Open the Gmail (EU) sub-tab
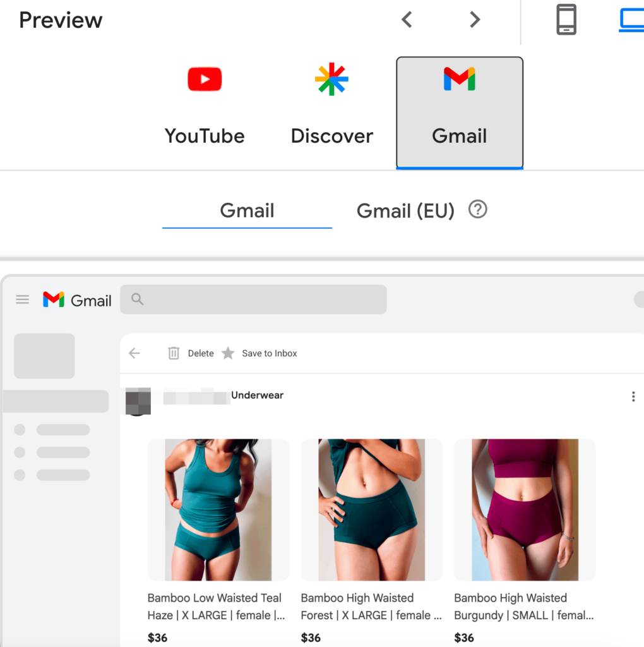 [405, 211]
